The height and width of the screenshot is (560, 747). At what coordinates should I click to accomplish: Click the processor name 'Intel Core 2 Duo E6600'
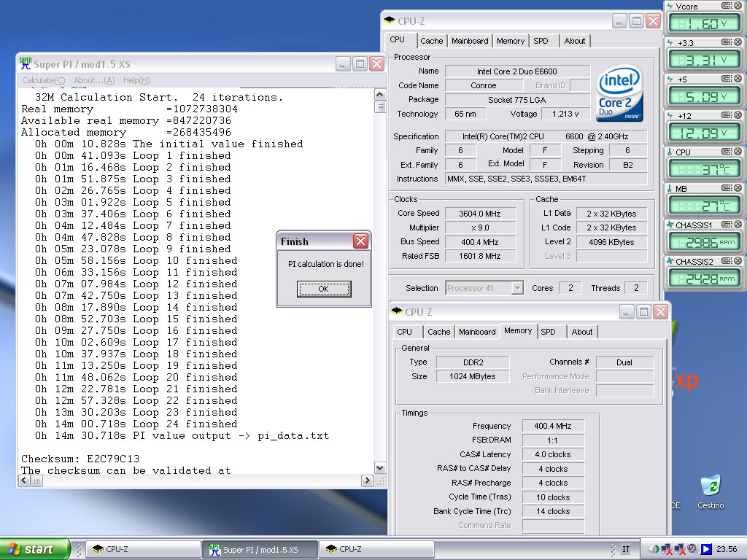[x=517, y=71]
